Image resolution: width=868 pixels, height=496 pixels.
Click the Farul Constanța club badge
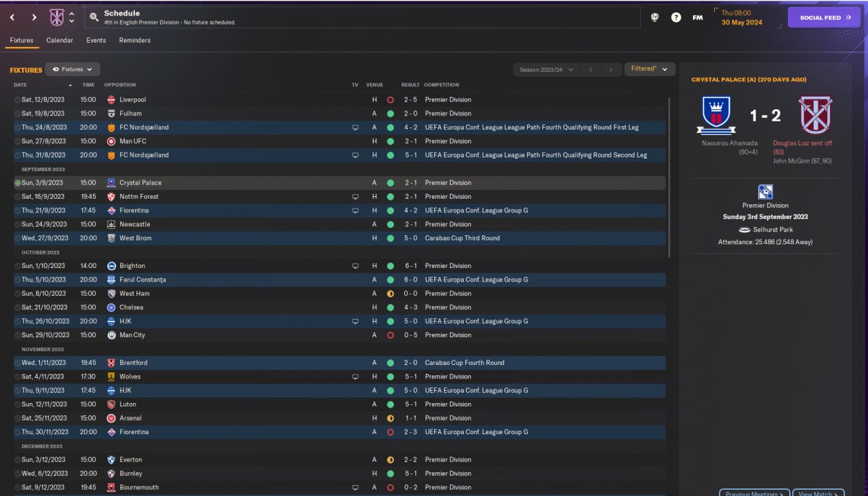coord(111,280)
